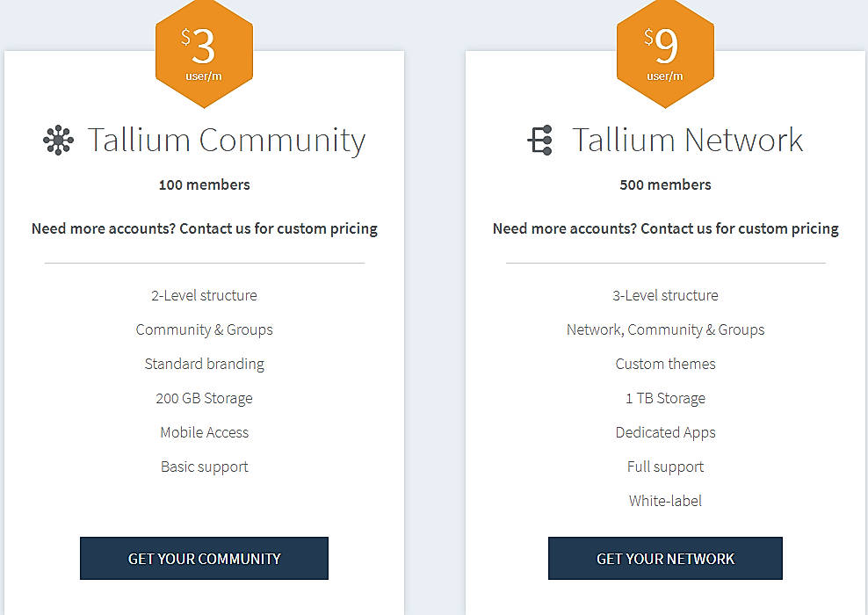Screen dimensions: 868x615
Task: Select the Tallium Community plan title
Action: coord(227,140)
